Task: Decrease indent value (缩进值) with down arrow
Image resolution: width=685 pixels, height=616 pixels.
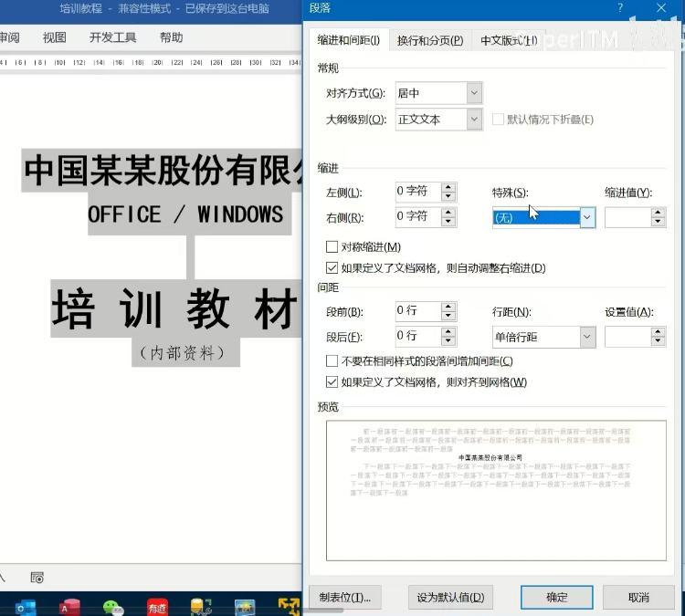Action: pyautogui.click(x=658, y=222)
